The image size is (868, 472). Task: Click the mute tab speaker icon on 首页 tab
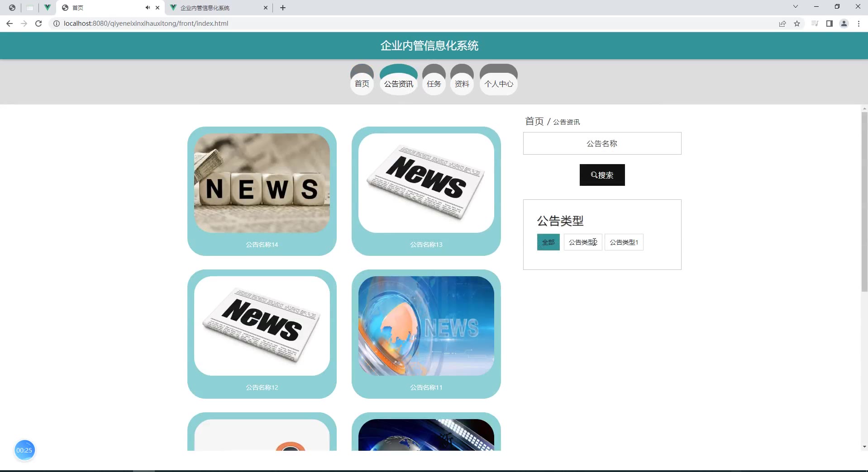(148, 8)
